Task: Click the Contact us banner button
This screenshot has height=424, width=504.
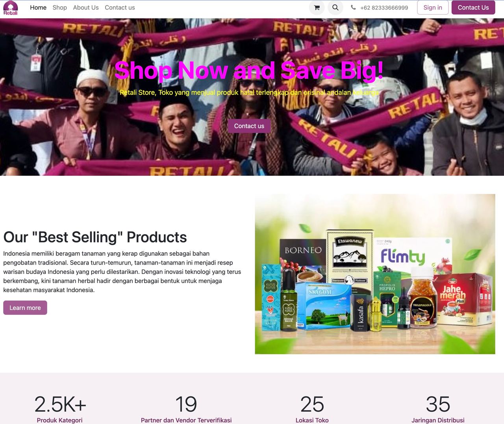Action: [x=249, y=126]
